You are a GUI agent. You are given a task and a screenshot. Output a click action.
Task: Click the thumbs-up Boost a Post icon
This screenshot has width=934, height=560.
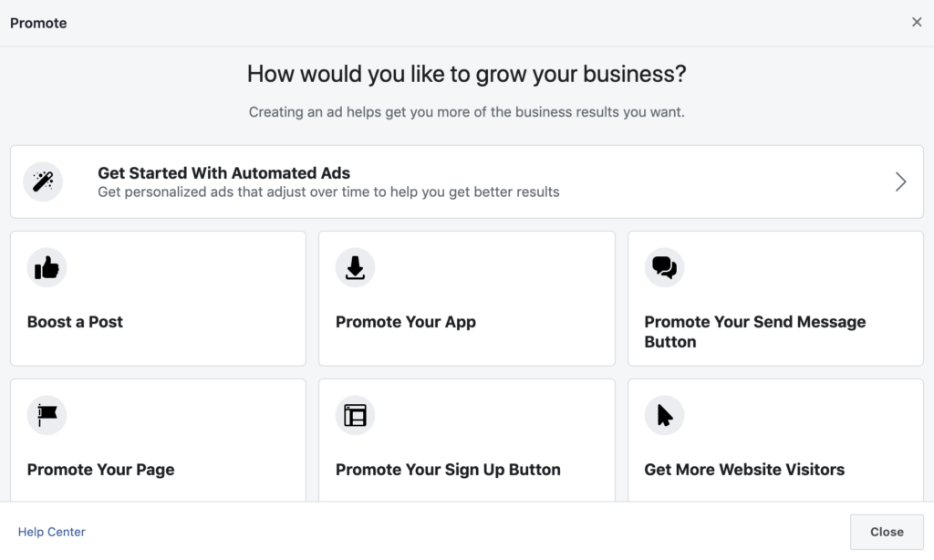[47, 267]
